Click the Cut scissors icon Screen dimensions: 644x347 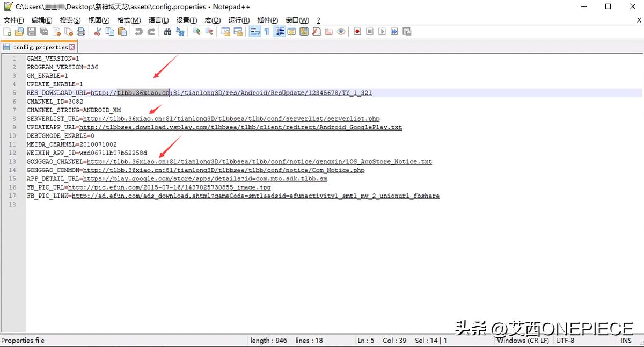pos(97,32)
